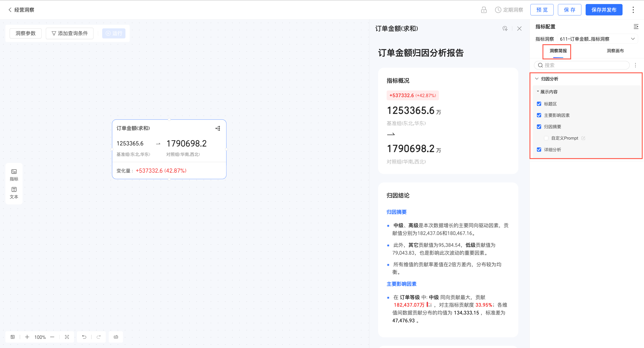Image resolution: width=644 pixels, height=348 pixels.
Task: Click the 搜索 input field
Action: pos(583,65)
